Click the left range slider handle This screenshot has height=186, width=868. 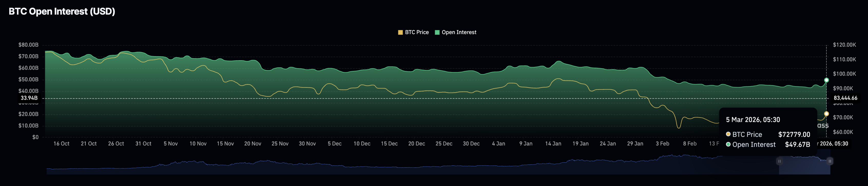click(779, 161)
